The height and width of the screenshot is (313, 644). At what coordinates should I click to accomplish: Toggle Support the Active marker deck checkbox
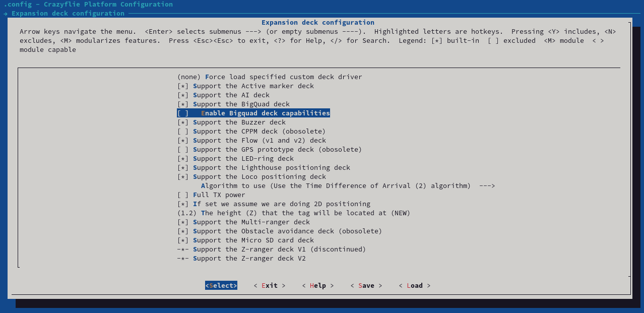point(183,86)
